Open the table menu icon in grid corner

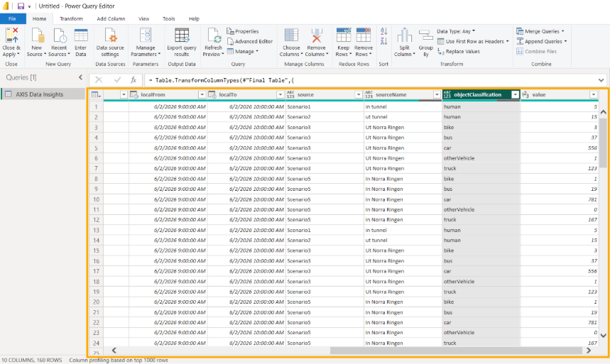(x=96, y=94)
